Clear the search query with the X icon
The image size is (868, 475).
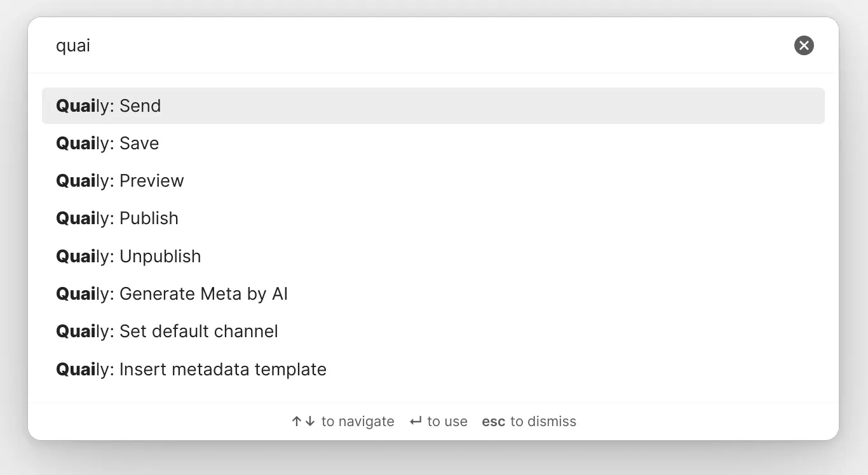804,45
